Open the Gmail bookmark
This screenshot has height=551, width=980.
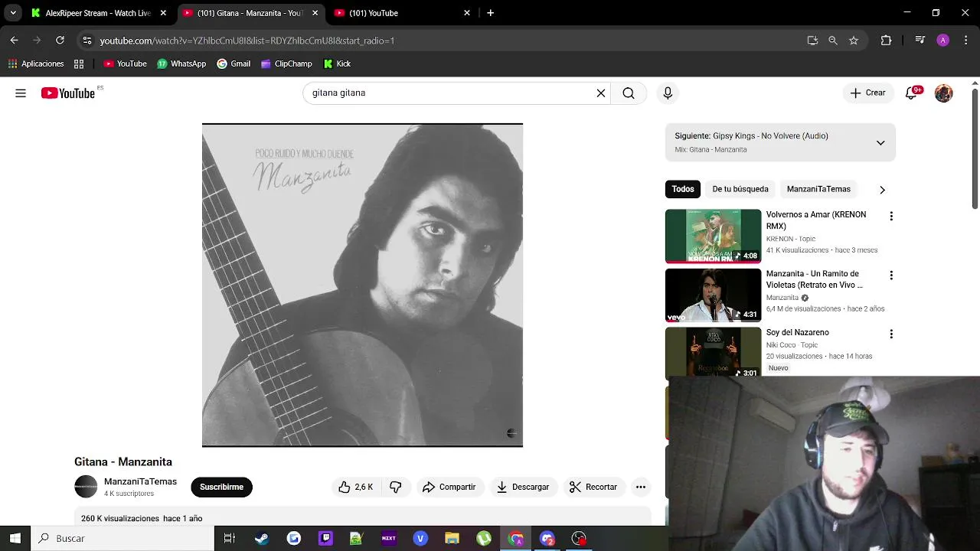pyautogui.click(x=234, y=64)
